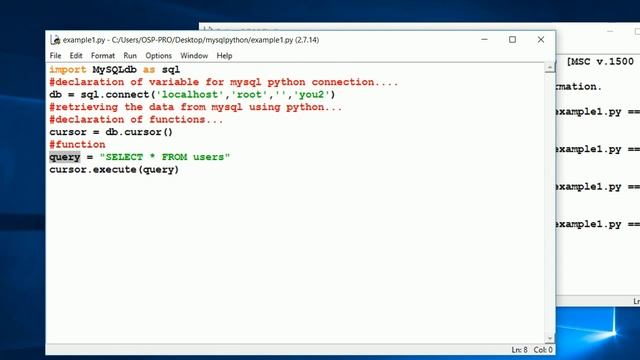
Task: Click the line 'import MySQLdb as sql'
Action: (114, 69)
